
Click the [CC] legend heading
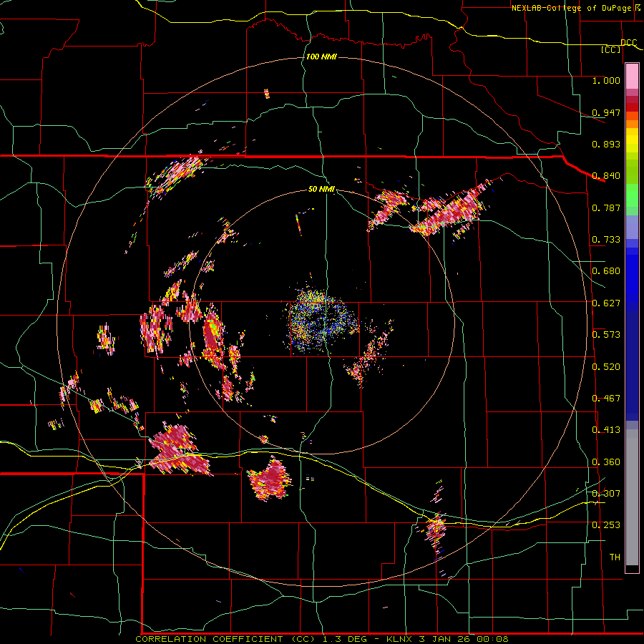(611, 49)
